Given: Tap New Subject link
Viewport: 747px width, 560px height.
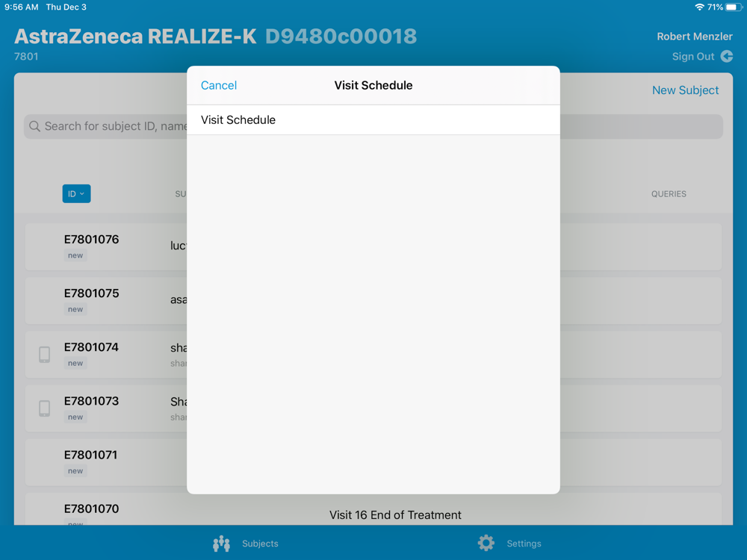Looking at the screenshot, I should coord(685,90).
